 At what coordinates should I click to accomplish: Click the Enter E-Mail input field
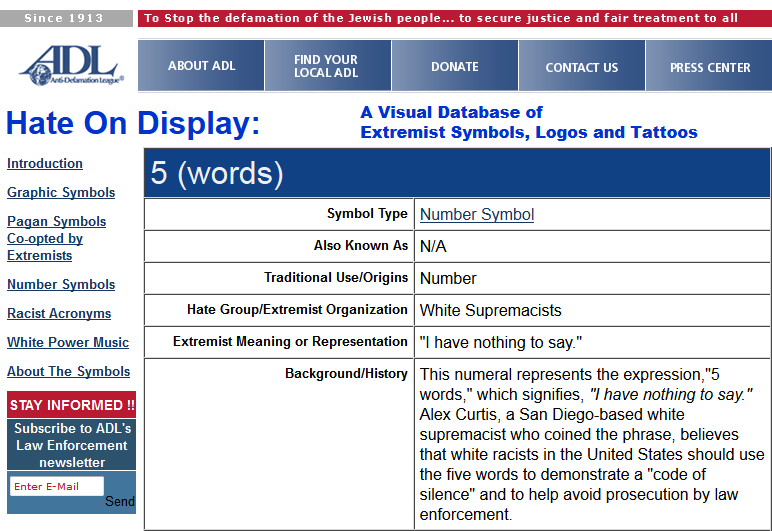pyautogui.click(x=56, y=487)
